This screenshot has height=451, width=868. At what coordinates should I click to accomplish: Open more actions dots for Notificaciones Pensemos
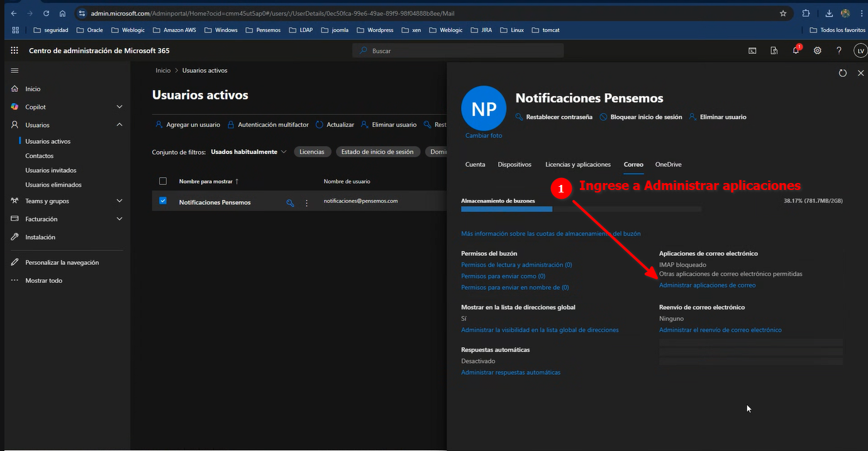307,203
